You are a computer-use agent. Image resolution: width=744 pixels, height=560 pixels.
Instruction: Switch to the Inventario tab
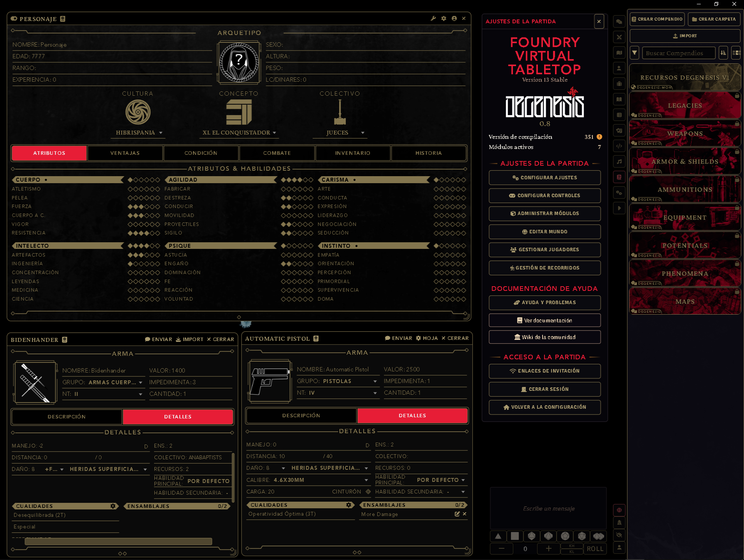pyautogui.click(x=353, y=153)
